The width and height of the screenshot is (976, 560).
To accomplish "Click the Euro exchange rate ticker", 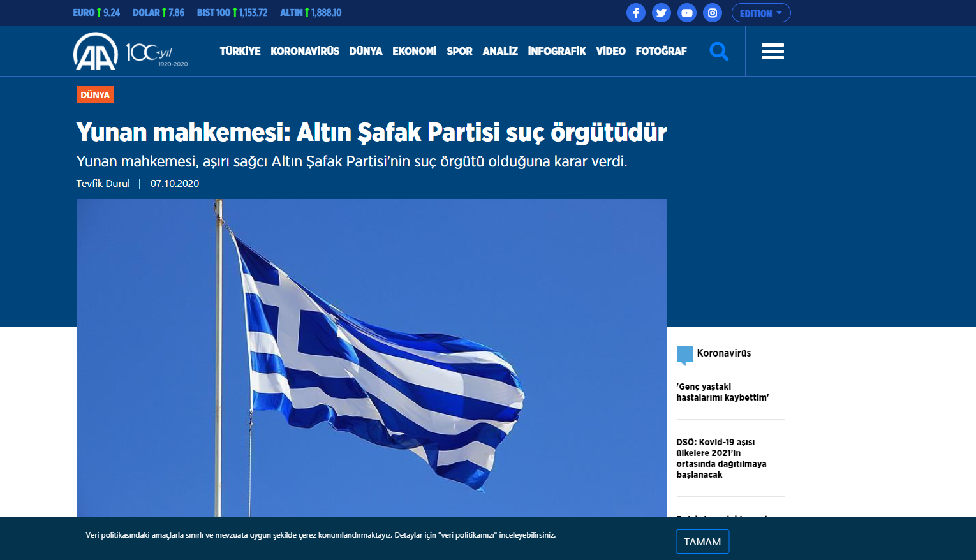I will click(96, 13).
